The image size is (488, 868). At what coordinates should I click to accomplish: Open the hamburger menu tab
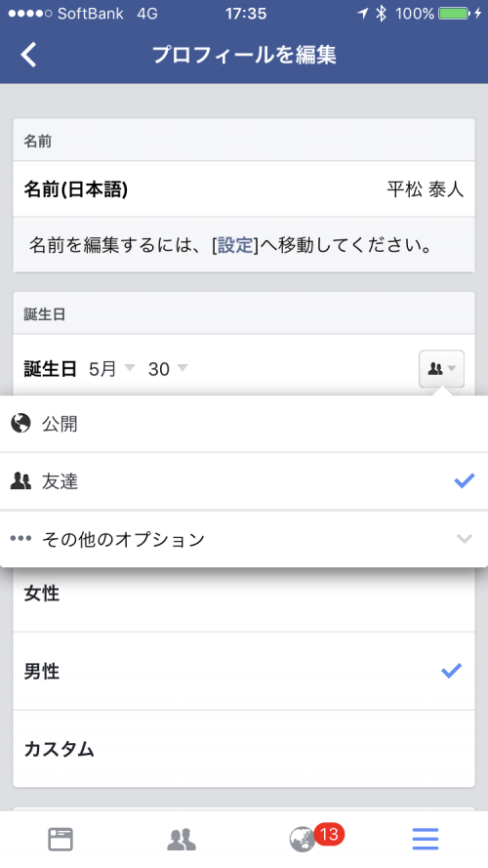(x=426, y=839)
